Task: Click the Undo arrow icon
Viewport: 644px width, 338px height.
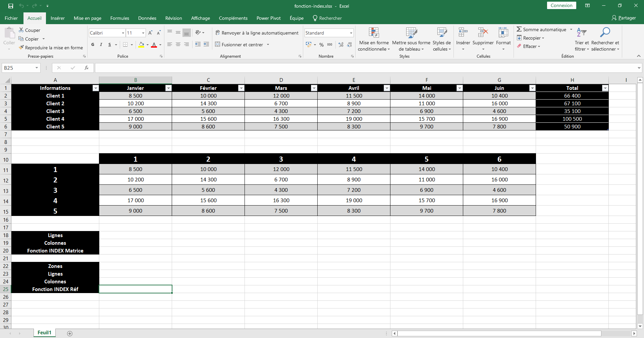Action: click(21, 6)
